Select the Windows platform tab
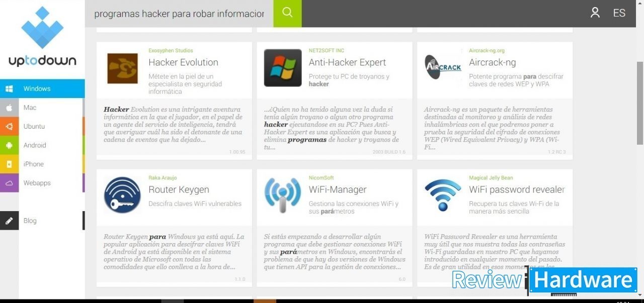644x303 pixels. point(42,89)
